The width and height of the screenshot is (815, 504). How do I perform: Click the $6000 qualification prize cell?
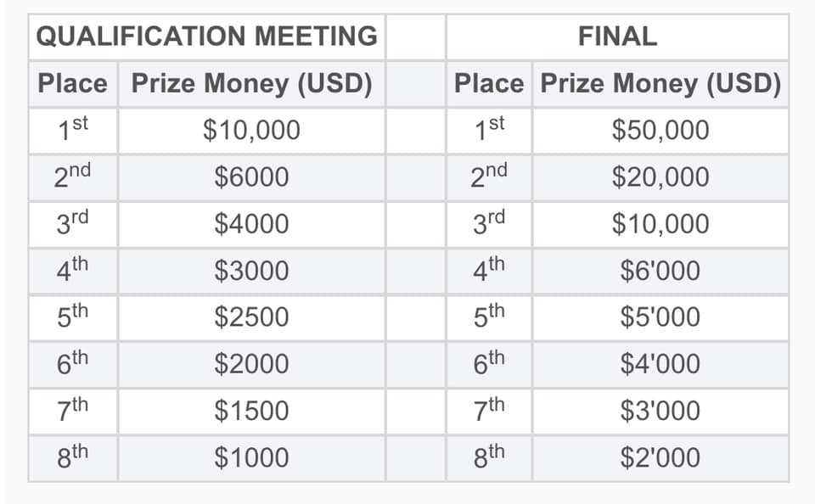click(251, 177)
